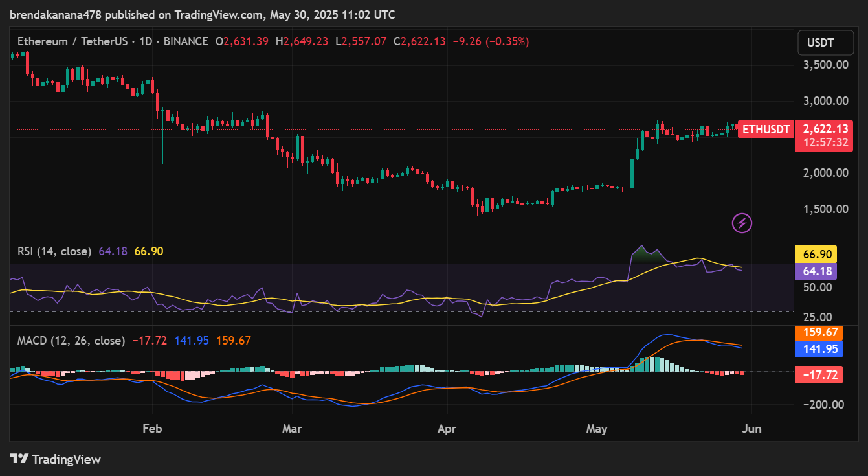Click the 1,500.00 price axis label
Image resolution: width=868 pixels, height=476 pixels.
825,209
